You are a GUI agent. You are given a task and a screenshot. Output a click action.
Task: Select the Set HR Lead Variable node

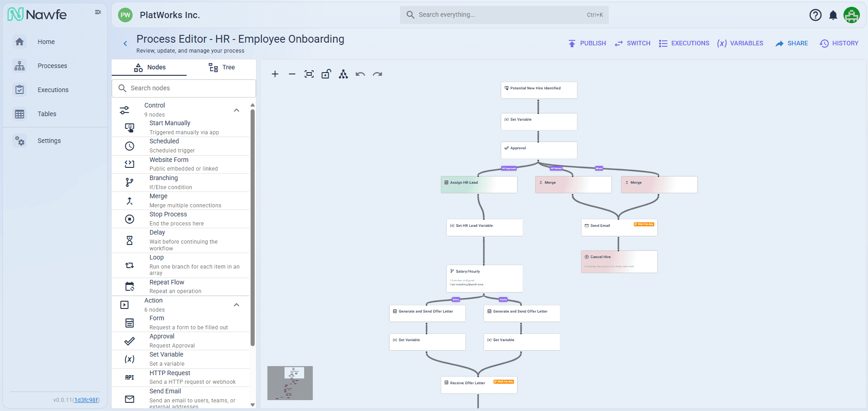[x=484, y=228]
